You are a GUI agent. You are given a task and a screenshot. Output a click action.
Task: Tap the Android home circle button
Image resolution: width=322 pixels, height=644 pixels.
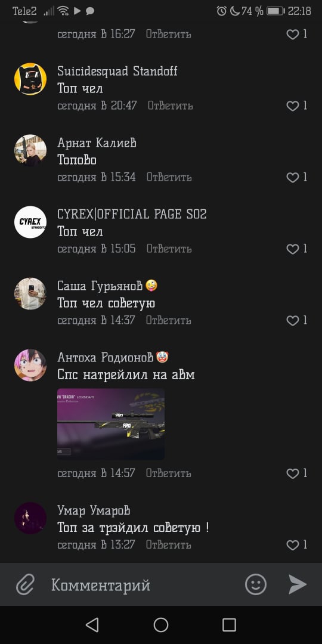pyautogui.click(x=161, y=625)
